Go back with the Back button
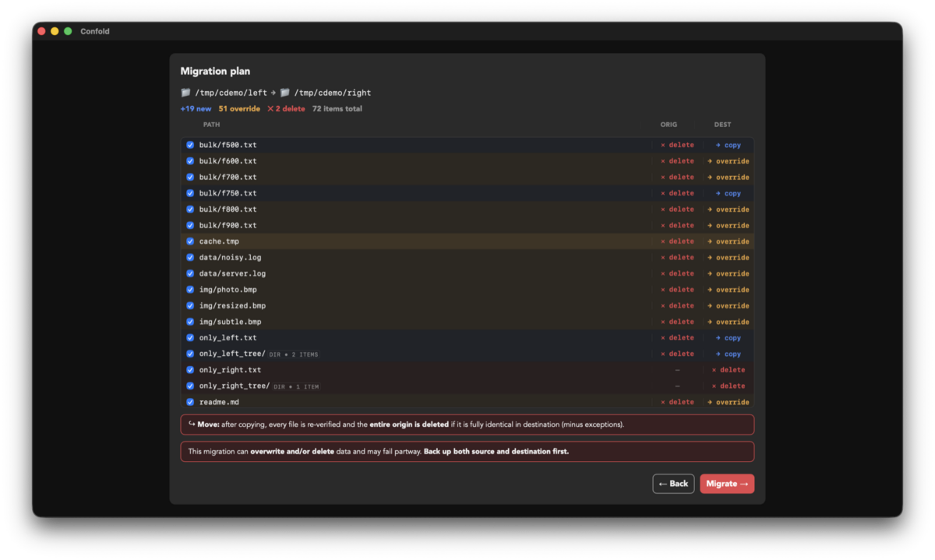 pos(673,484)
